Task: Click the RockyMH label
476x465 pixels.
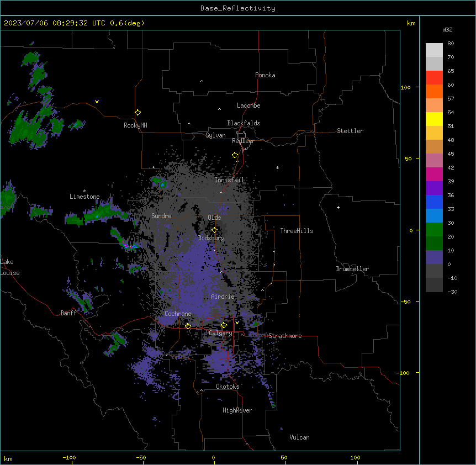Action: [x=135, y=125]
